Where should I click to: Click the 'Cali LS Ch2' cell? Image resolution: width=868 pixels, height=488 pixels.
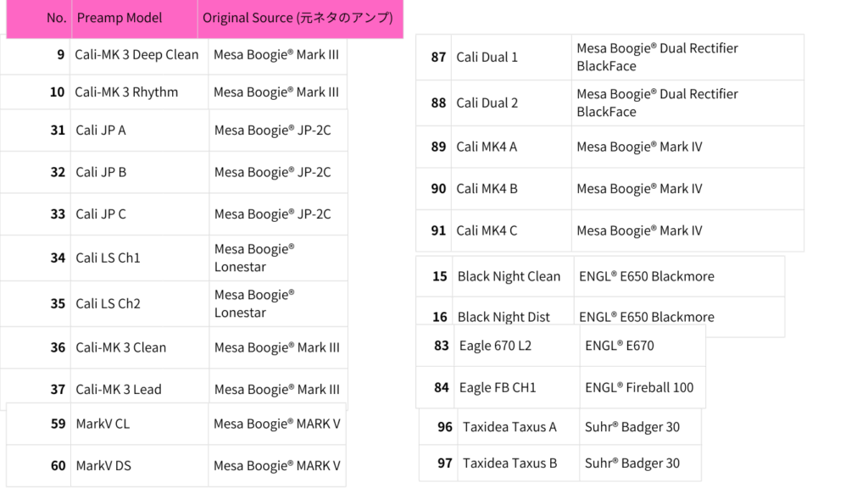108,303
